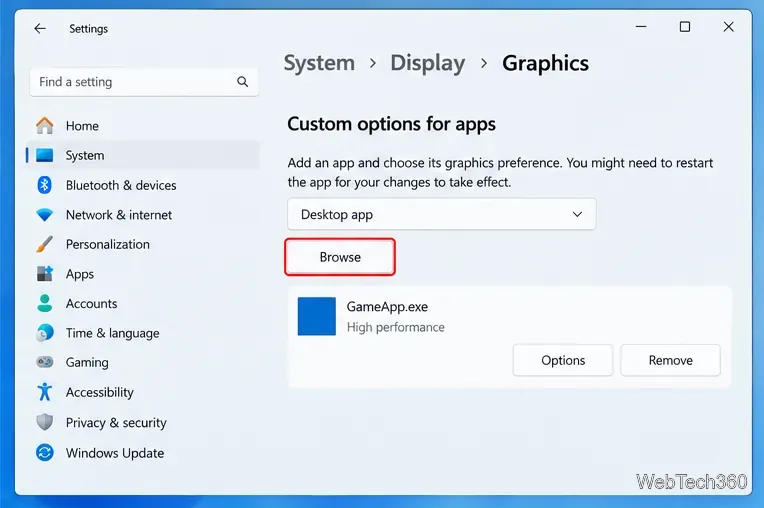Expand the Desktop app dropdown

click(x=441, y=214)
